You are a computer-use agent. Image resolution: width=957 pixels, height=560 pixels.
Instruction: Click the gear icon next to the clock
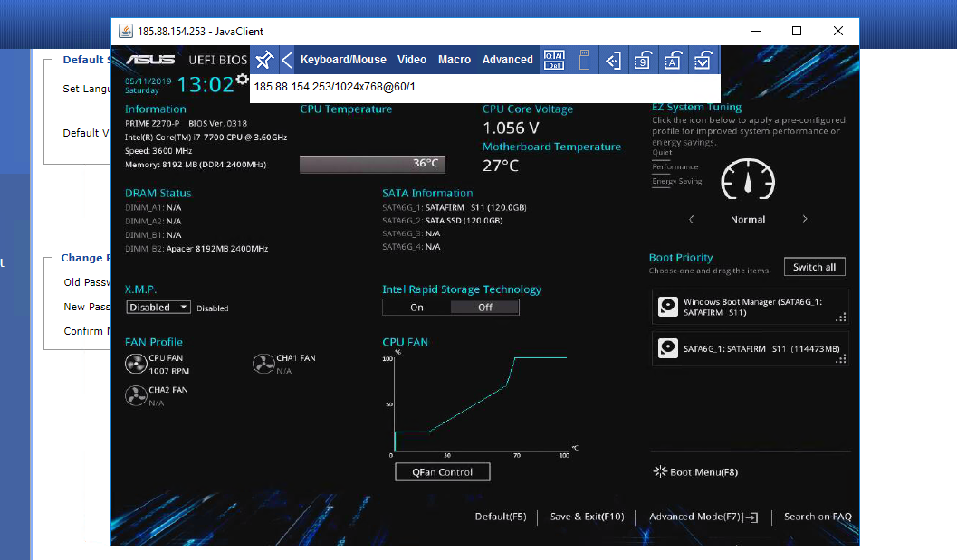coord(243,79)
